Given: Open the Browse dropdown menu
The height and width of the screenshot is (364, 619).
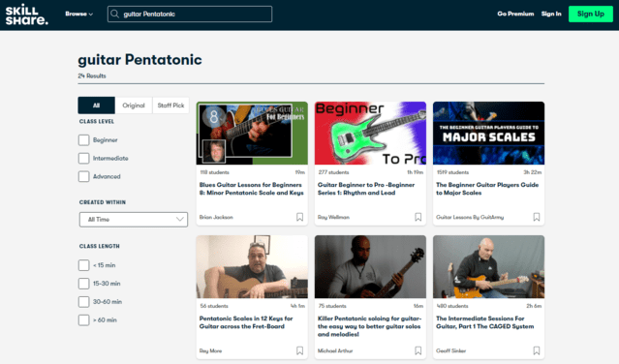Looking at the screenshot, I should [x=79, y=14].
